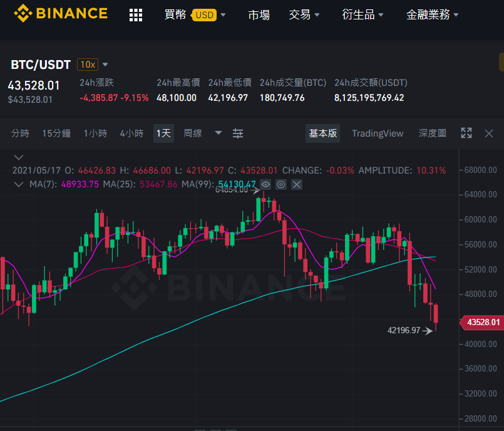Click the Binance logo
The width and height of the screenshot is (504, 431).
pyautogui.click(x=61, y=14)
